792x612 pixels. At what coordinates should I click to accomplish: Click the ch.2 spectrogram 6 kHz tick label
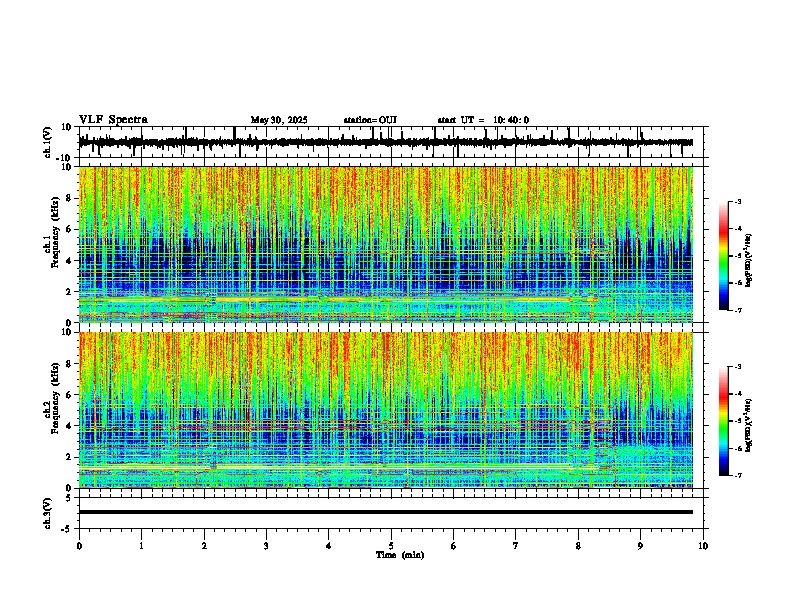70,395
